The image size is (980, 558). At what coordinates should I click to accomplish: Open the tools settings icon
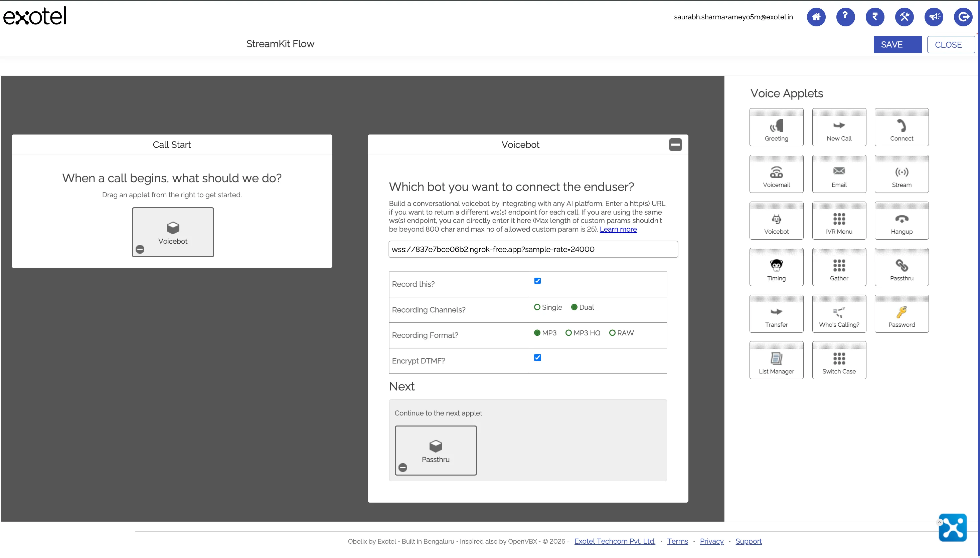point(904,17)
